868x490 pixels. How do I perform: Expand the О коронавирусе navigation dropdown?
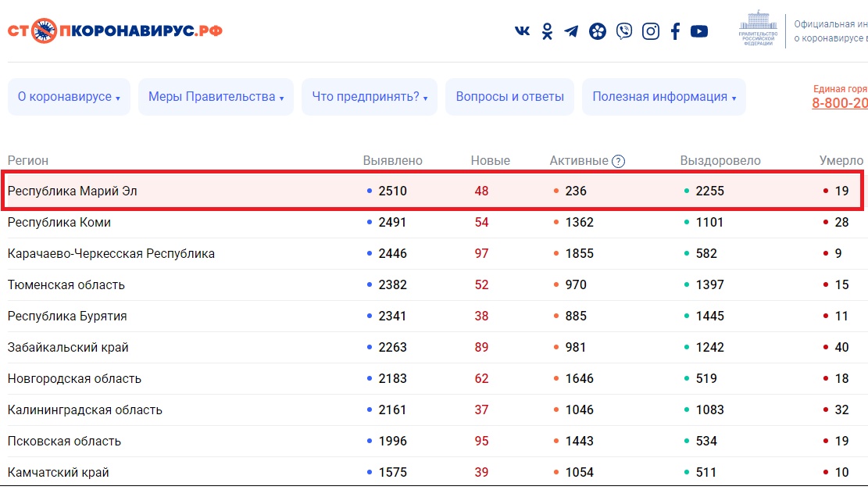[x=69, y=97]
